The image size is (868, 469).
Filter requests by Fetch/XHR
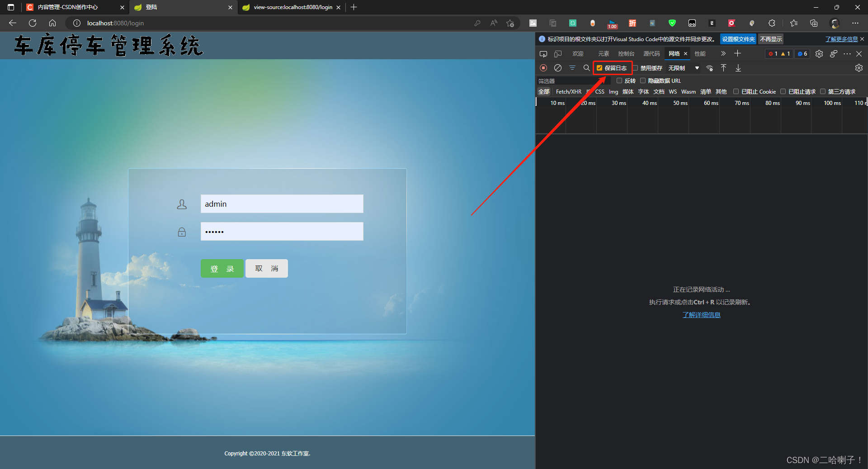(569, 92)
